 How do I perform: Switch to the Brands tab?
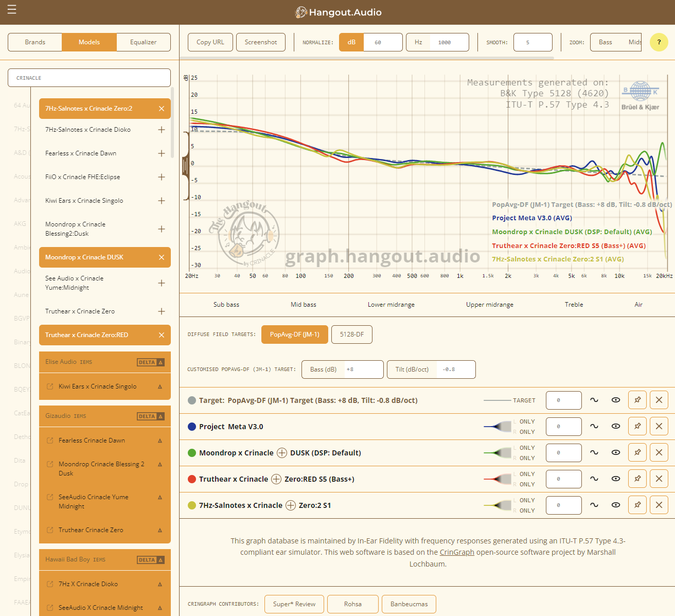point(35,42)
